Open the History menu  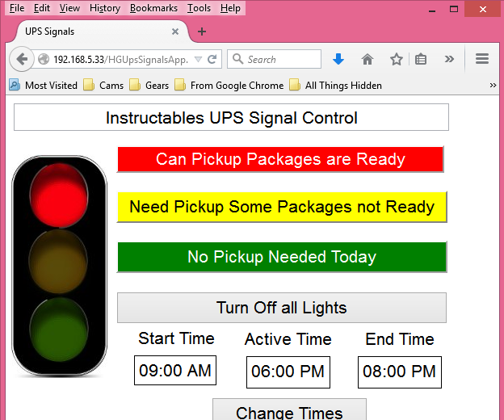[105, 8]
